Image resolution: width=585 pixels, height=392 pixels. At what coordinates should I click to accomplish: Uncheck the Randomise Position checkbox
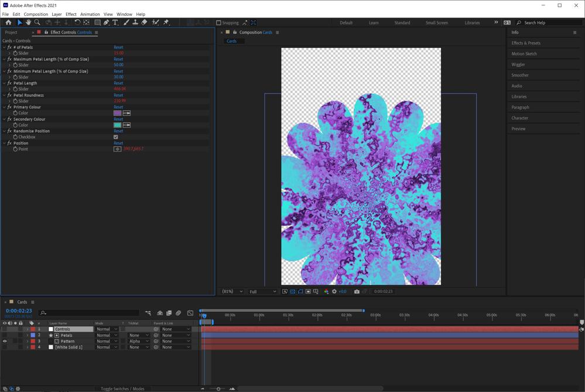coord(116,137)
